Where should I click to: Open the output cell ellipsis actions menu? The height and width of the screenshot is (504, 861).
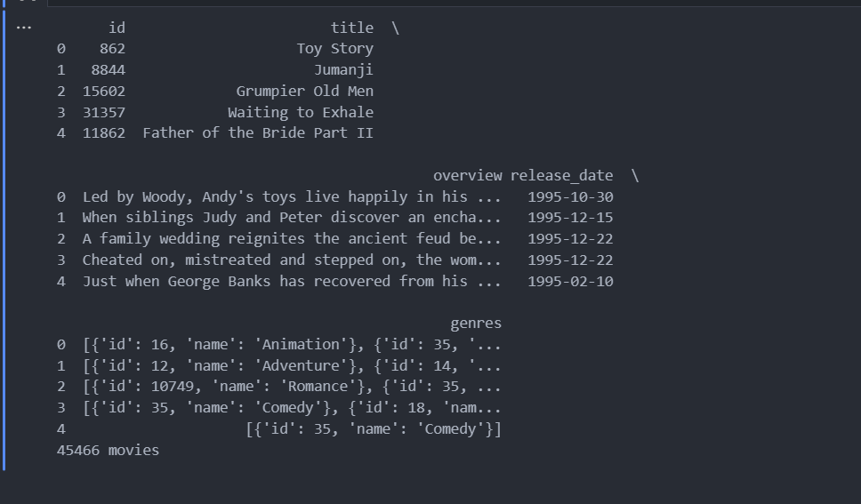click(24, 28)
